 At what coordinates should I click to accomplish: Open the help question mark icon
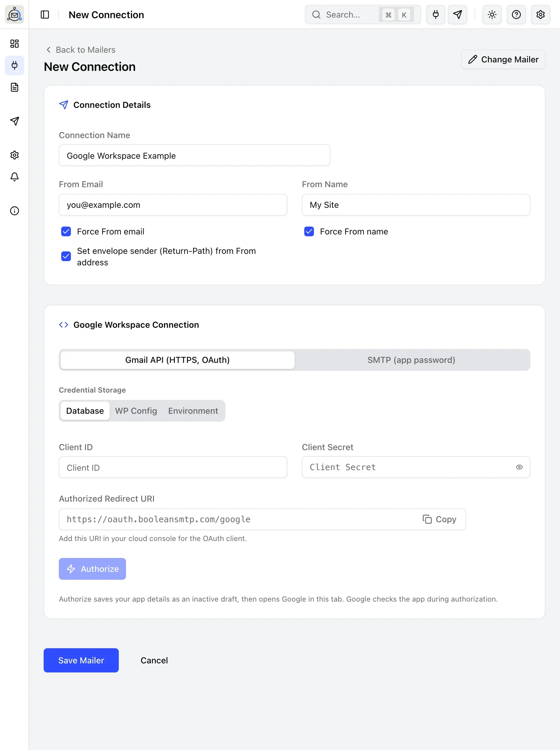pyautogui.click(x=516, y=15)
